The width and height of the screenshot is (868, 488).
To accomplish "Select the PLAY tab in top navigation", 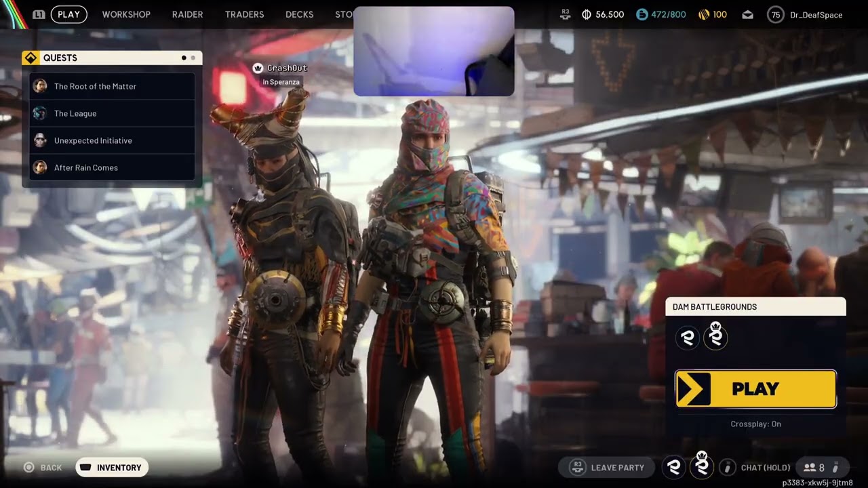I will tap(68, 14).
